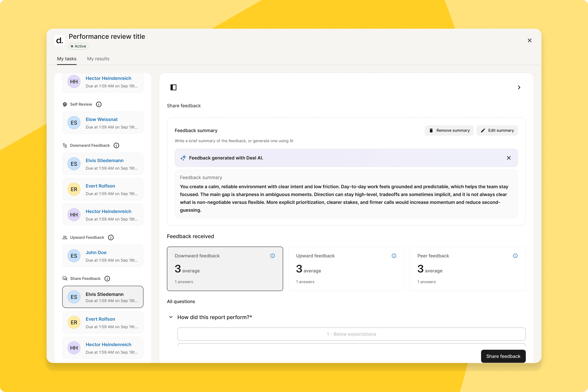Click the Remove summary button
588x392 pixels.
point(449,131)
